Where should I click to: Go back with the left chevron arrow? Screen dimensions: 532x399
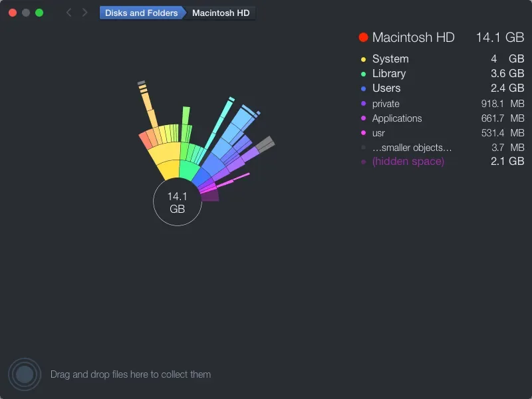[x=69, y=13]
